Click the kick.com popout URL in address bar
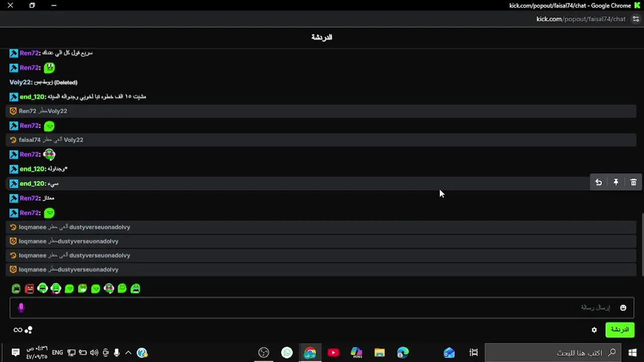The height and width of the screenshot is (362, 644). tap(581, 19)
